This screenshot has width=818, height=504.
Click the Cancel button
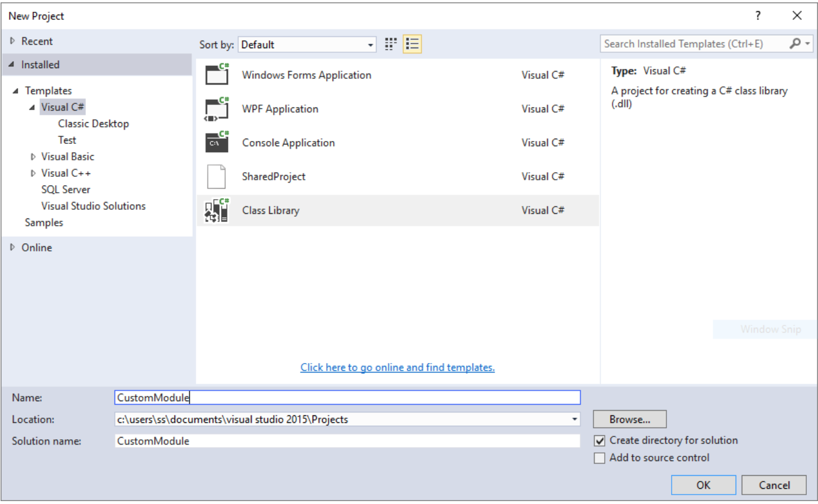pos(774,485)
